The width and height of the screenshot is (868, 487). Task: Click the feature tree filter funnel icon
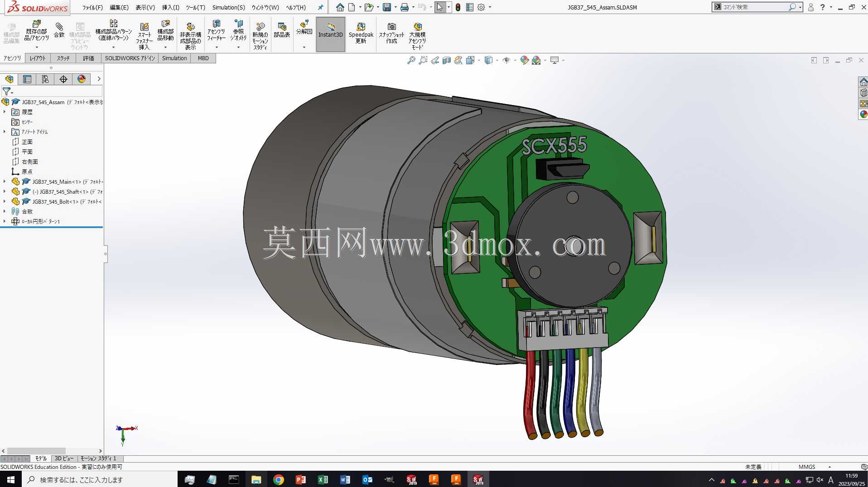tap(6, 91)
